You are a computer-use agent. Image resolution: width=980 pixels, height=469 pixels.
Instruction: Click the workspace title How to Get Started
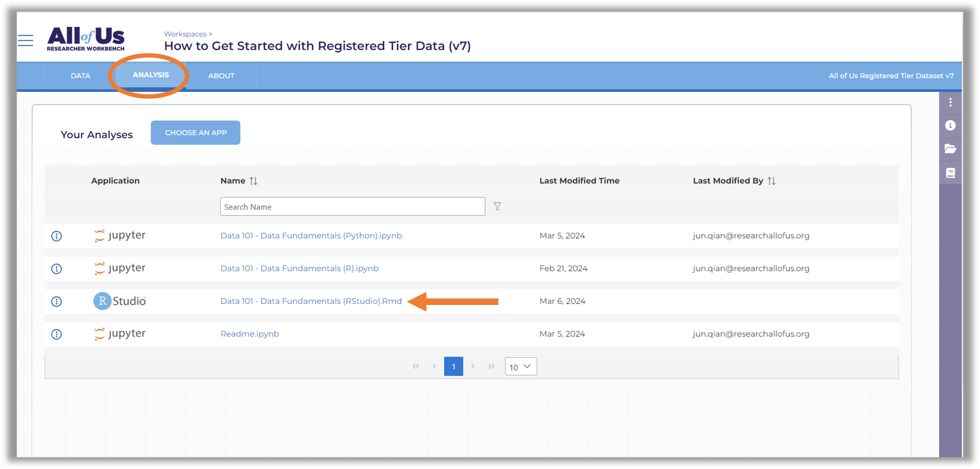318,46
